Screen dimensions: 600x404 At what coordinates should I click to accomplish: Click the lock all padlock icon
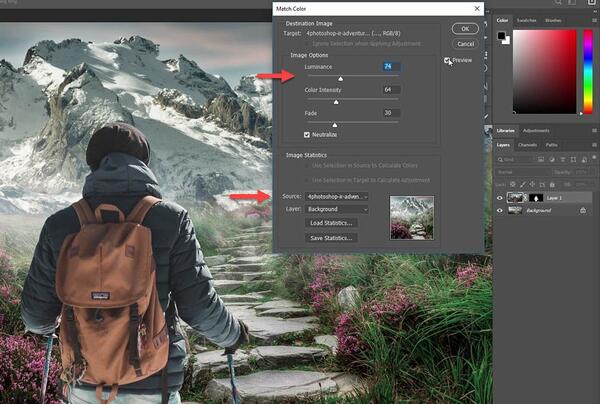tap(552, 184)
